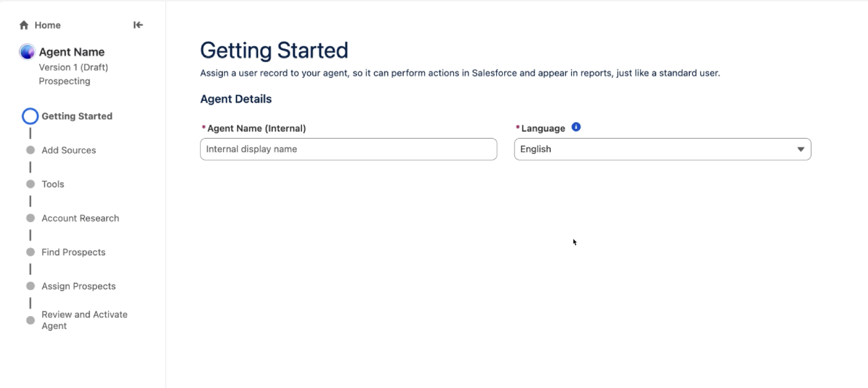Image resolution: width=868 pixels, height=388 pixels.
Task: Click the Agent Name avatar icon
Action: 27,52
